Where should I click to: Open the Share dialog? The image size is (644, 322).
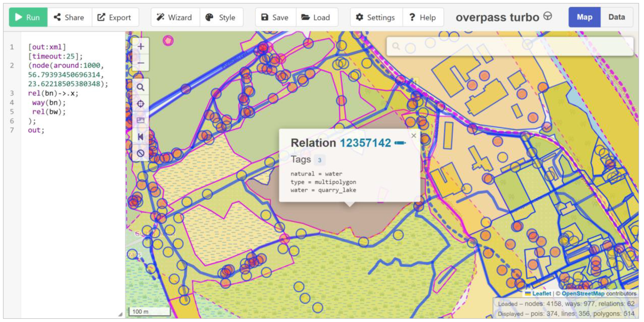point(69,17)
